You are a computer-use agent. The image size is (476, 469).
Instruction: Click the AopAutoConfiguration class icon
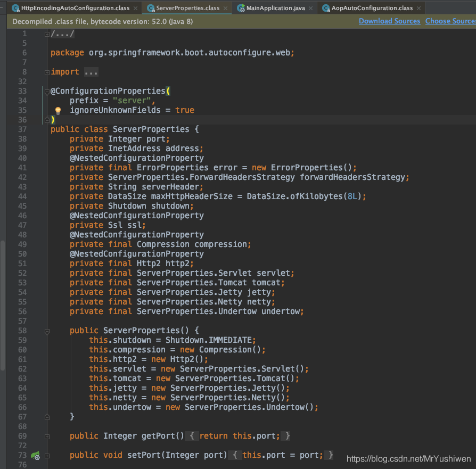coord(326,9)
